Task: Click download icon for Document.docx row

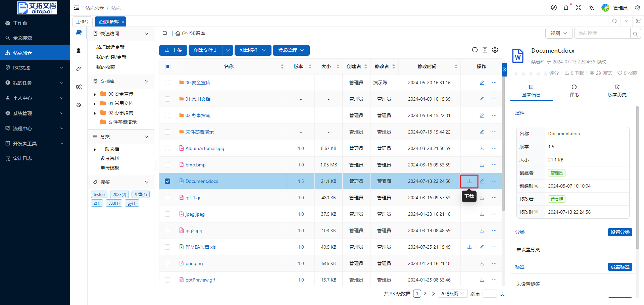Action: click(469, 181)
